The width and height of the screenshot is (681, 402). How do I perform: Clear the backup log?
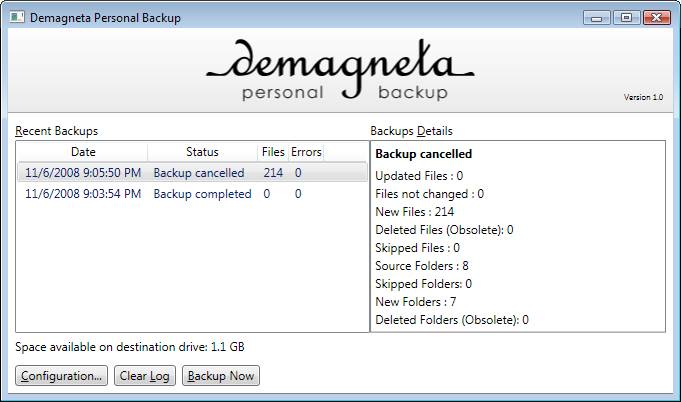click(145, 376)
